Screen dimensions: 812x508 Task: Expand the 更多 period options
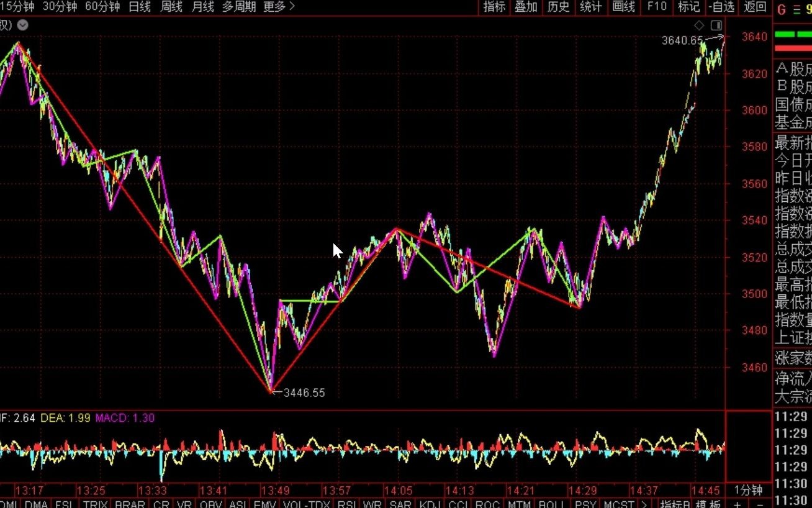coord(279,7)
